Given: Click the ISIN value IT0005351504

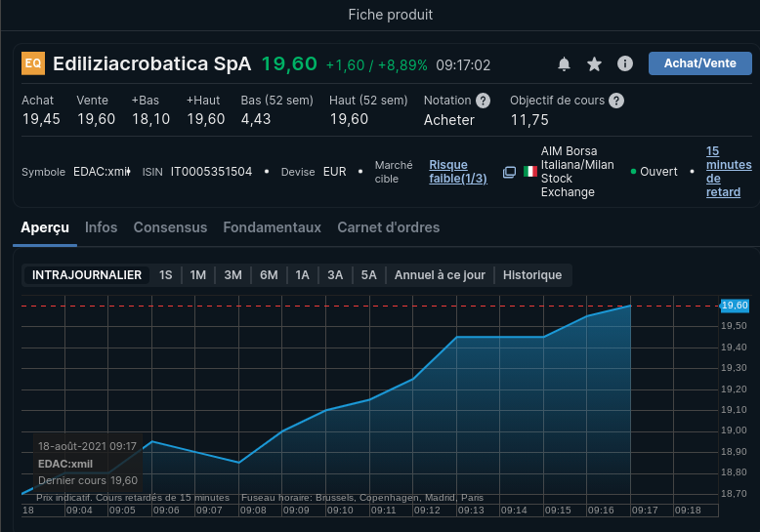Looking at the screenshot, I should (211, 172).
